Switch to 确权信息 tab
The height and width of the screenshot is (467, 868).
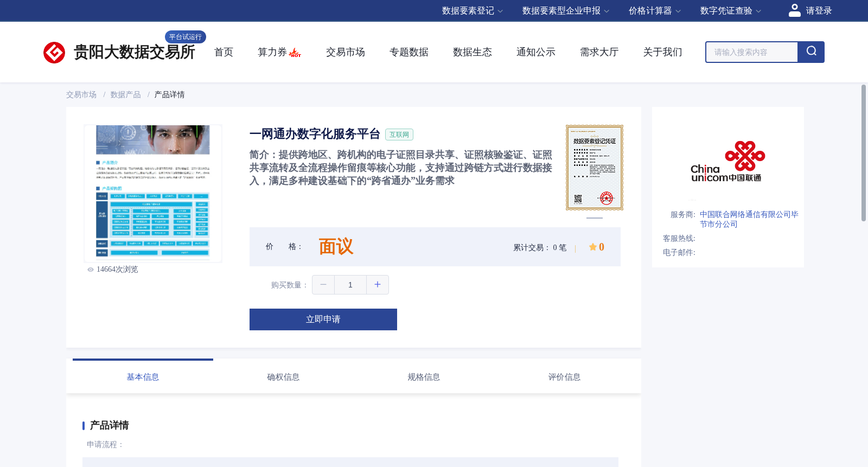[283, 377]
